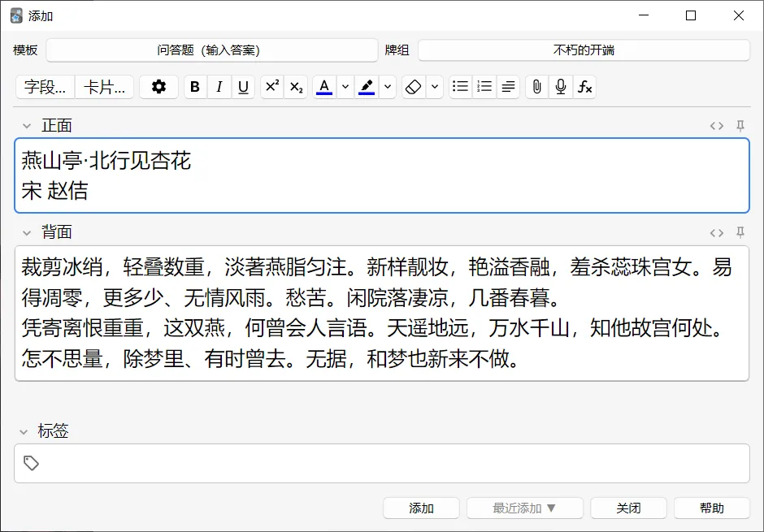Toggle italic formatting

219,87
